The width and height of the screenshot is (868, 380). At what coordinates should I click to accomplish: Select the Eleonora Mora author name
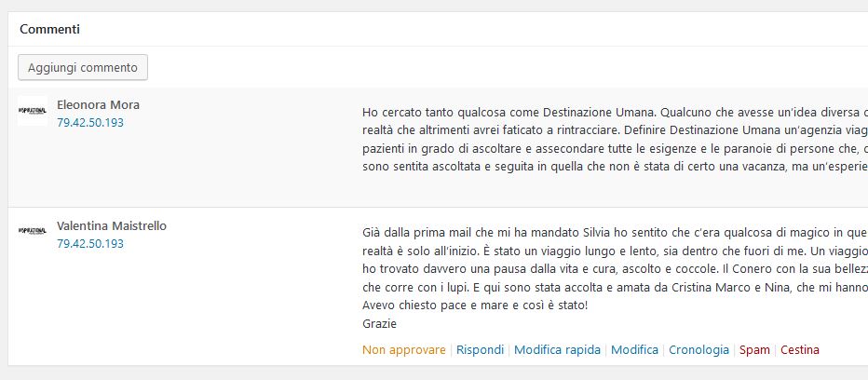click(x=98, y=104)
